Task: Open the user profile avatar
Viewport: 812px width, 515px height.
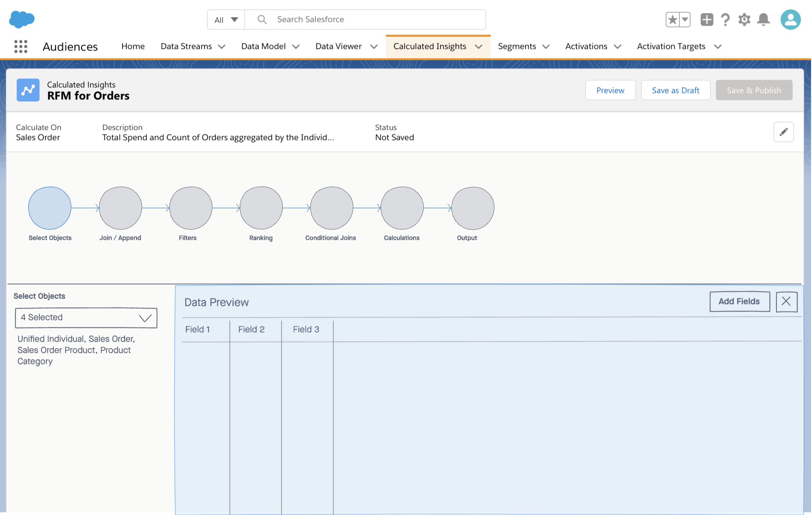Action: tap(790, 20)
